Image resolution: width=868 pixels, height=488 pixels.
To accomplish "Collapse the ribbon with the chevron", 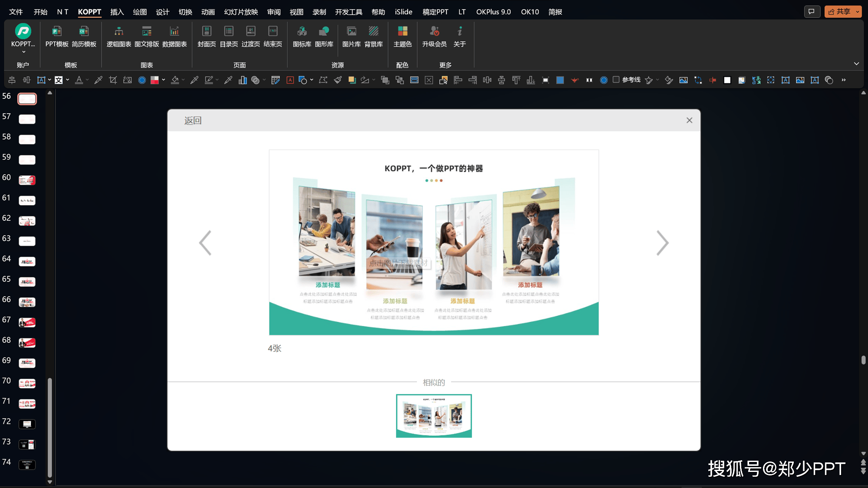I will coord(856,64).
